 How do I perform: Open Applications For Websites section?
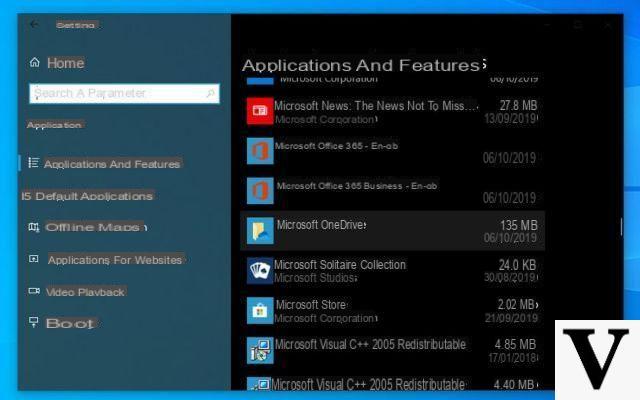click(x=115, y=260)
